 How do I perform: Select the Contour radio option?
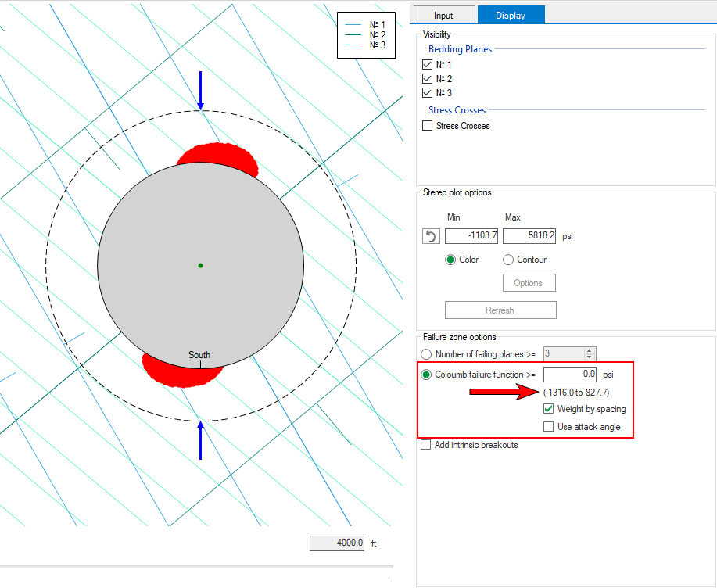(x=508, y=260)
